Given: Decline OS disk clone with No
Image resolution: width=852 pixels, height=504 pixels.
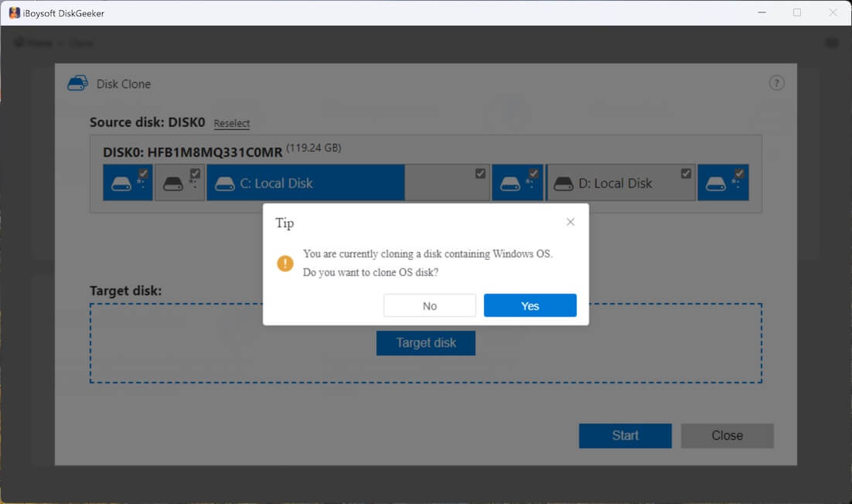Looking at the screenshot, I should coord(429,306).
